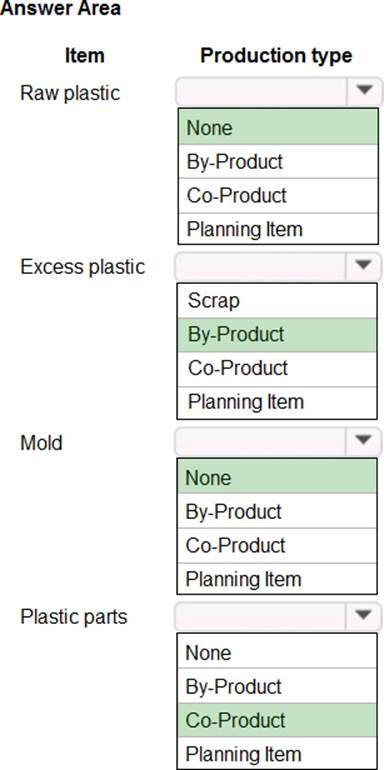
Task: Click the Raw plastic combo box field
Action: coord(278,91)
